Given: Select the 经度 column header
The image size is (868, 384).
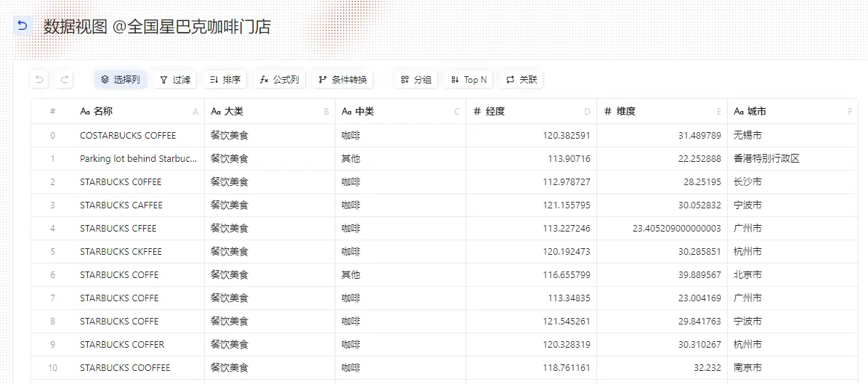Looking at the screenshot, I should tap(532, 111).
